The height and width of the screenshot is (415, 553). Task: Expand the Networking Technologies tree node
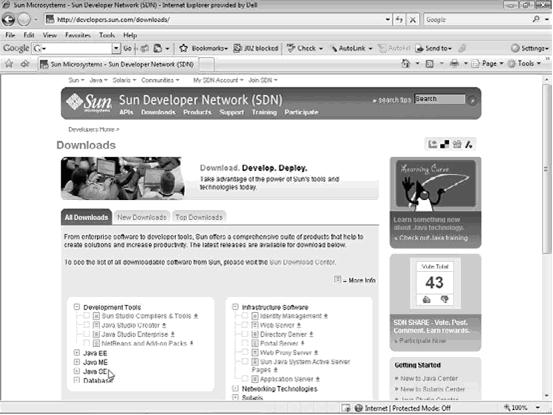(235, 388)
